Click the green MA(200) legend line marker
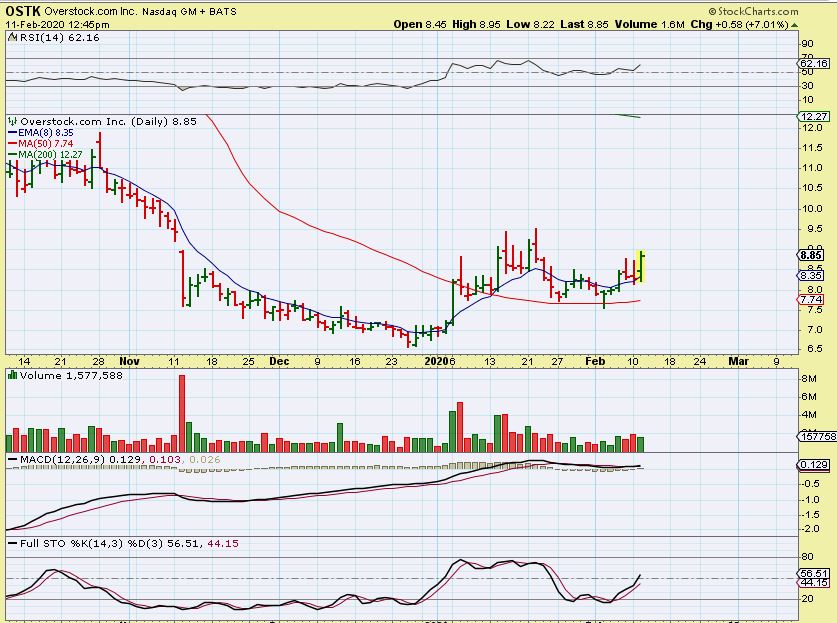The height and width of the screenshot is (623, 837). 13,154
